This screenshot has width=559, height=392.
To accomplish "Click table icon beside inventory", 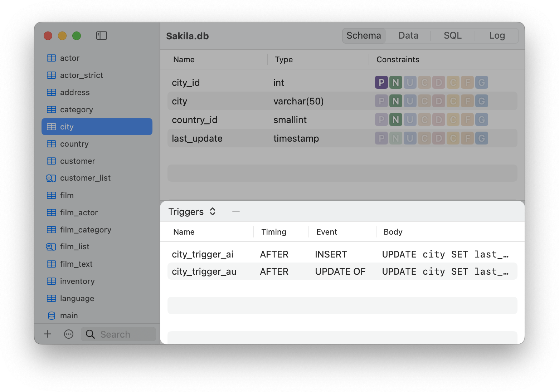I will pos(52,281).
